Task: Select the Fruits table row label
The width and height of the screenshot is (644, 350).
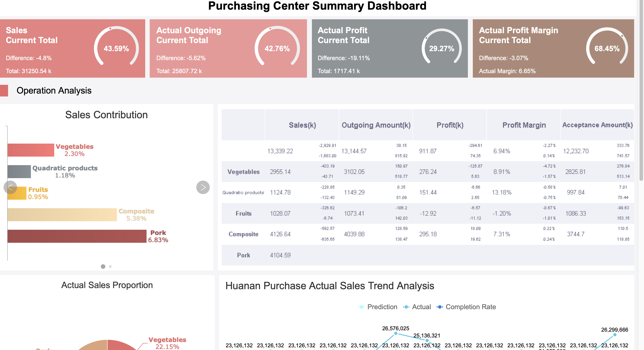Action: click(x=244, y=213)
